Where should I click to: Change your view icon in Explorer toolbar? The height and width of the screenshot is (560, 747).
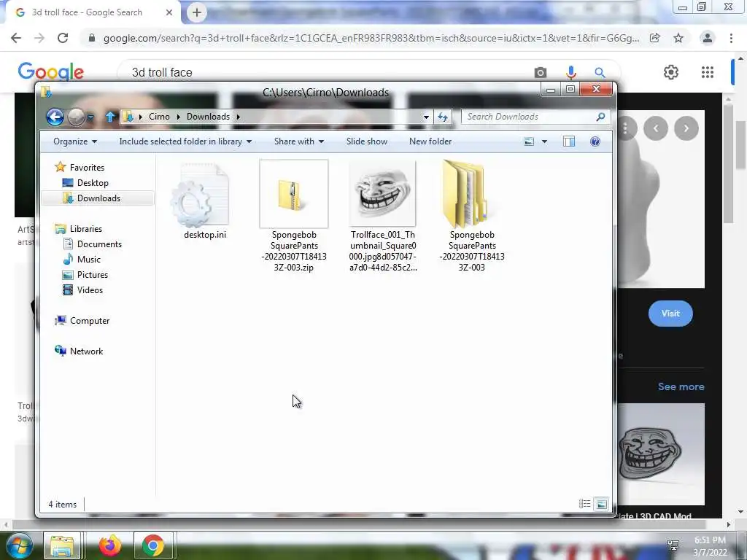click(x=529, y=141)
